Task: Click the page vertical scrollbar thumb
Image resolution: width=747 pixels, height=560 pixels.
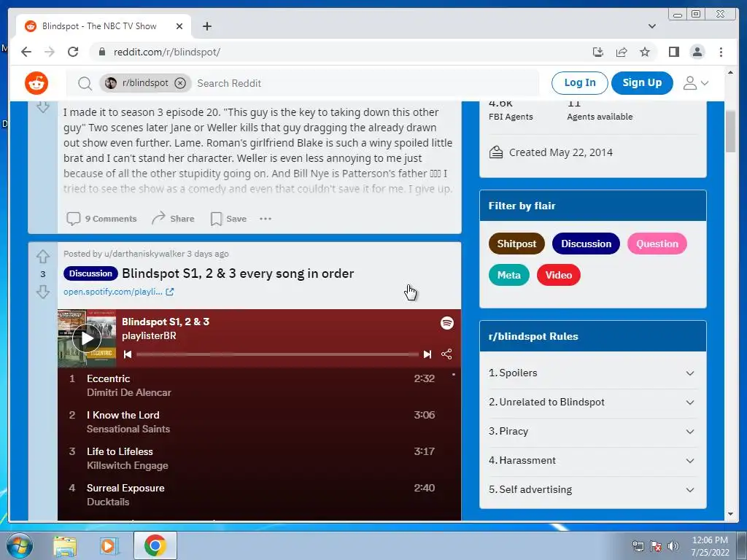Action: point(730,131)
